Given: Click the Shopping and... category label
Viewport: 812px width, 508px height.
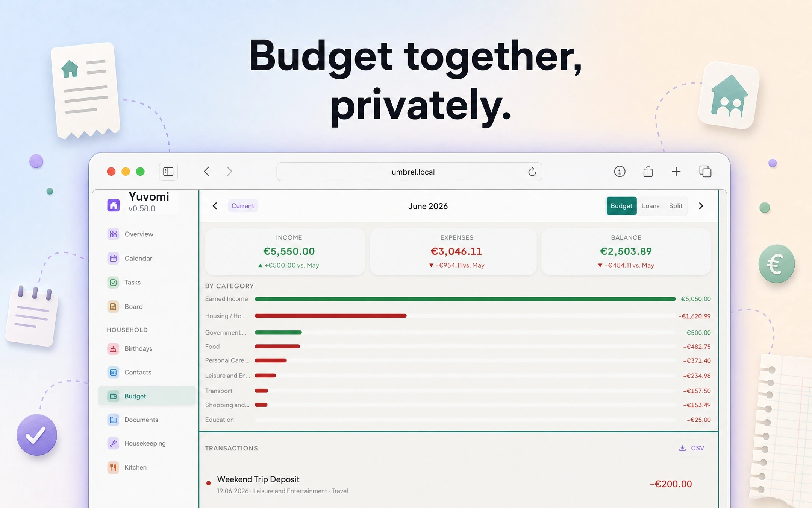Looking at the screenshot, I should (x=227, y=405).
